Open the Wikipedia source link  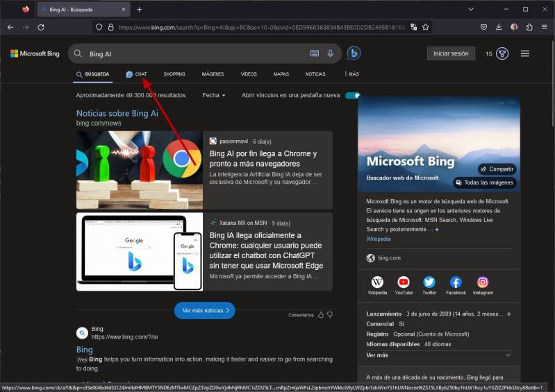[378, 239]
